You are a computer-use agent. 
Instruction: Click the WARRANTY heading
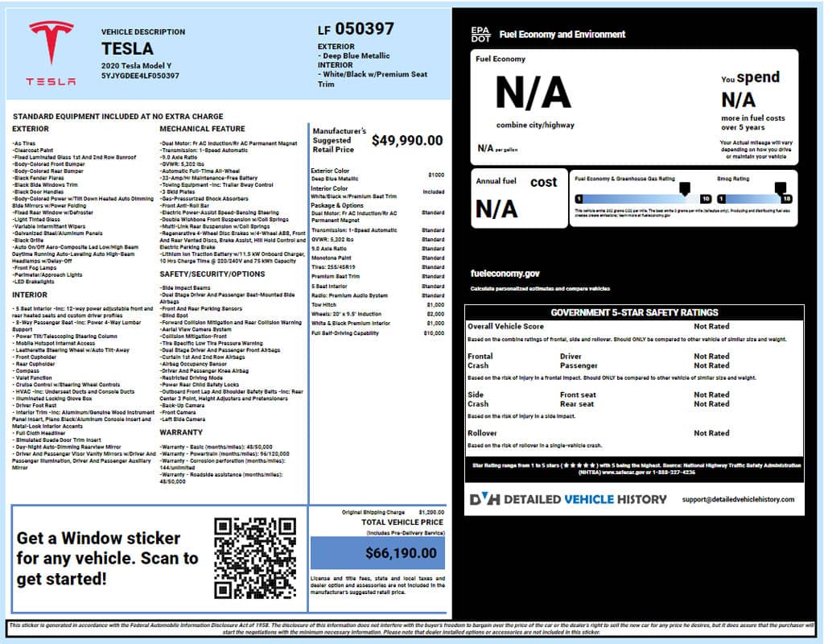click(x=181, y=432)
